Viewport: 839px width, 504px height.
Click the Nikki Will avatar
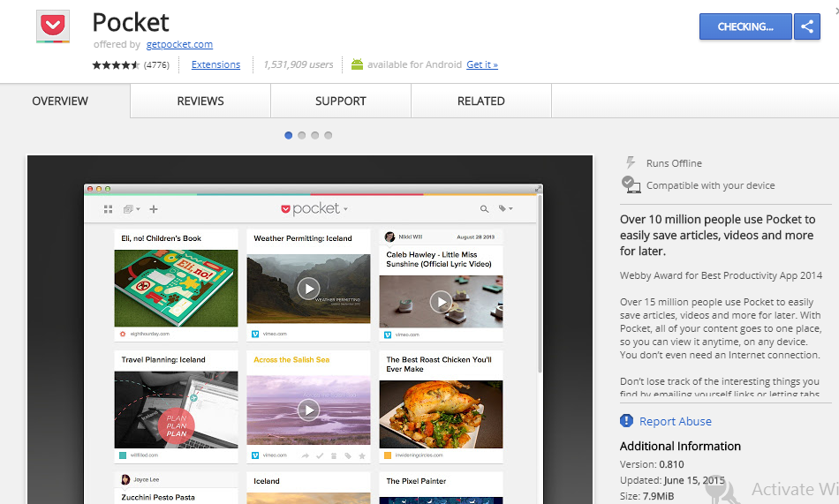[x=389, y=237]
